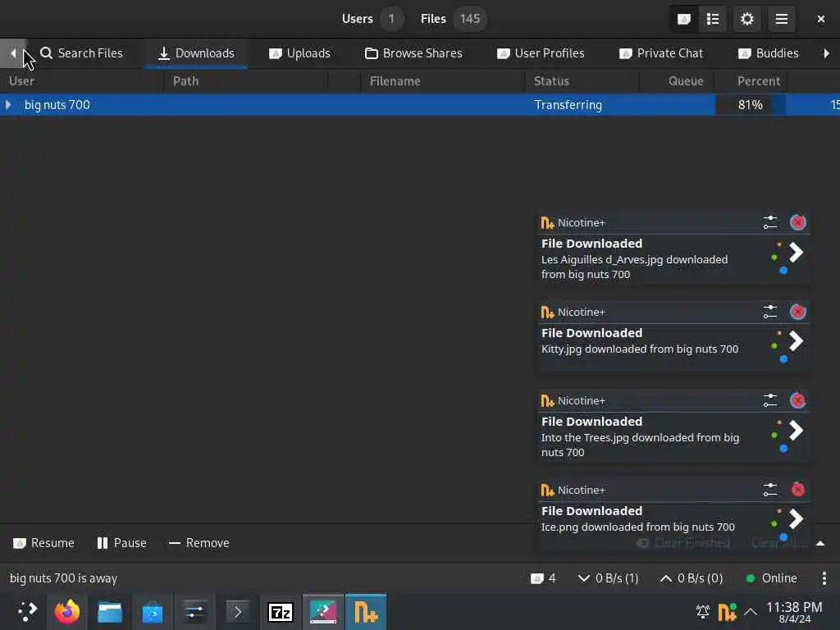Open the Buddies tab

tap(768, 53)
